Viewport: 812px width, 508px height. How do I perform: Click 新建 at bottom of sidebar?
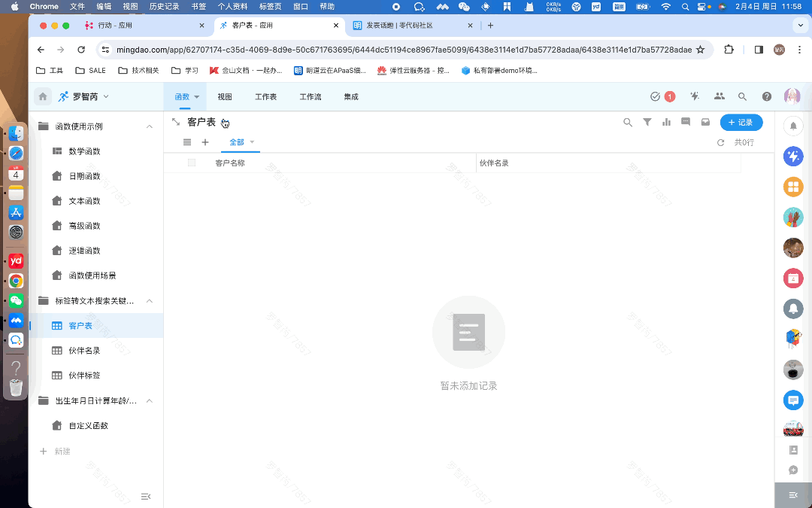(62, 452)
